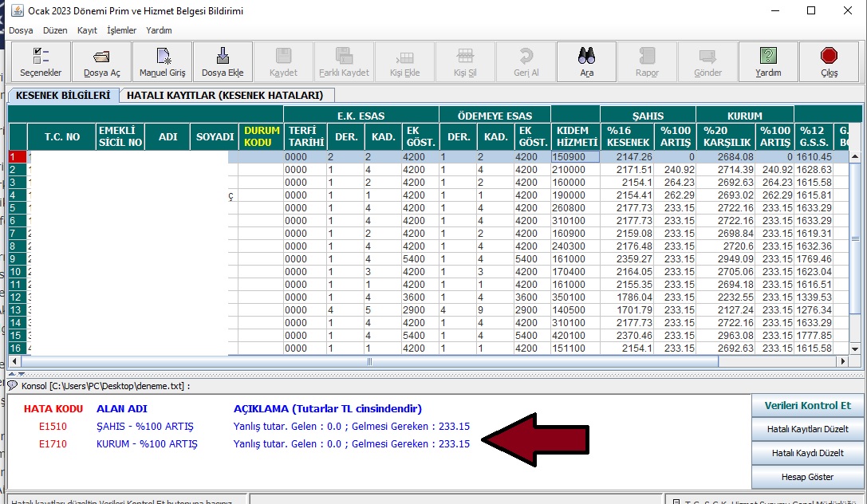
Task: Click the table's horizontal scrollbar right arrow
Action: pos(845,361)
